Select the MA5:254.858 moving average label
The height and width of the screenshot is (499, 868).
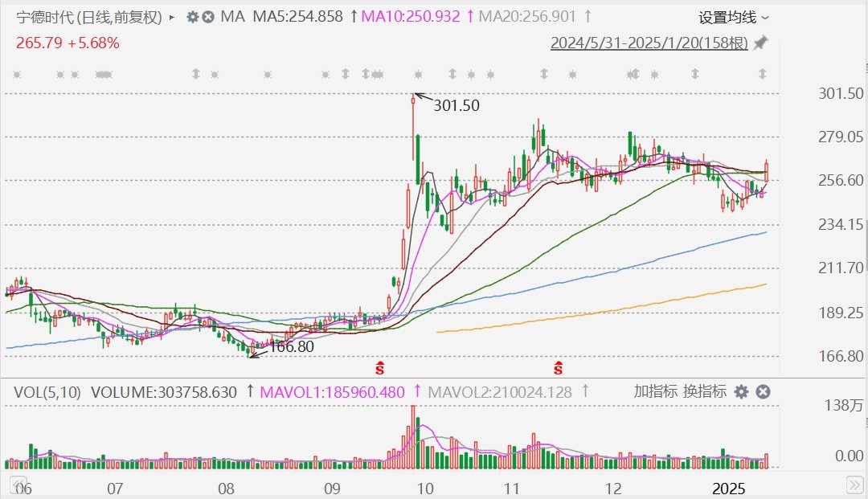pyautogui.click(x=297, y=17)
